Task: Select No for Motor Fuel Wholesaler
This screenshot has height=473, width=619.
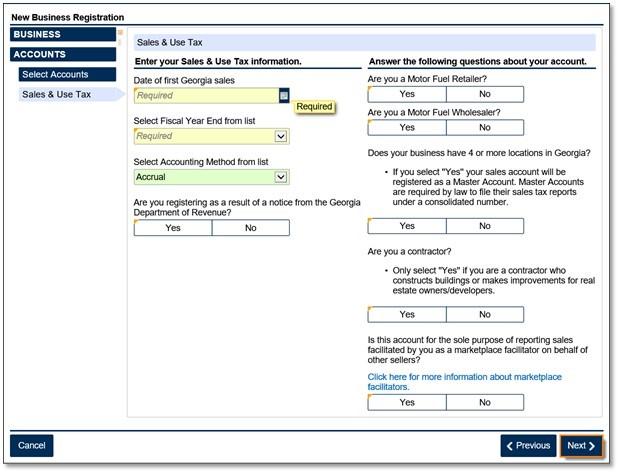Action: (x=484, y=128)
